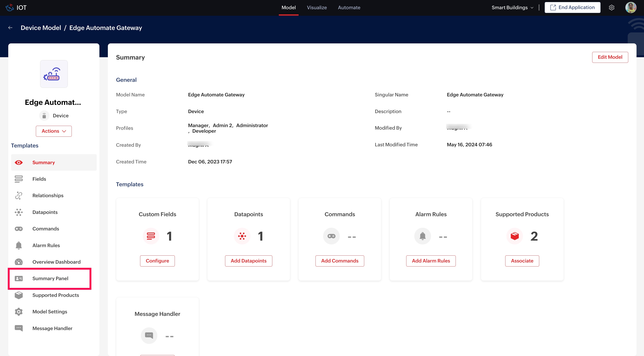Click the Overview Dashboard gauge icon

coord(18,262)
